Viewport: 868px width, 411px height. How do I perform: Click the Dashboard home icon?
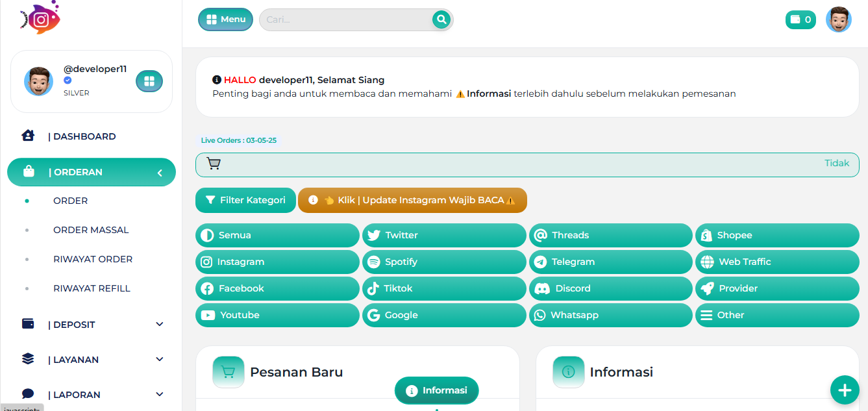coord(28,136)
